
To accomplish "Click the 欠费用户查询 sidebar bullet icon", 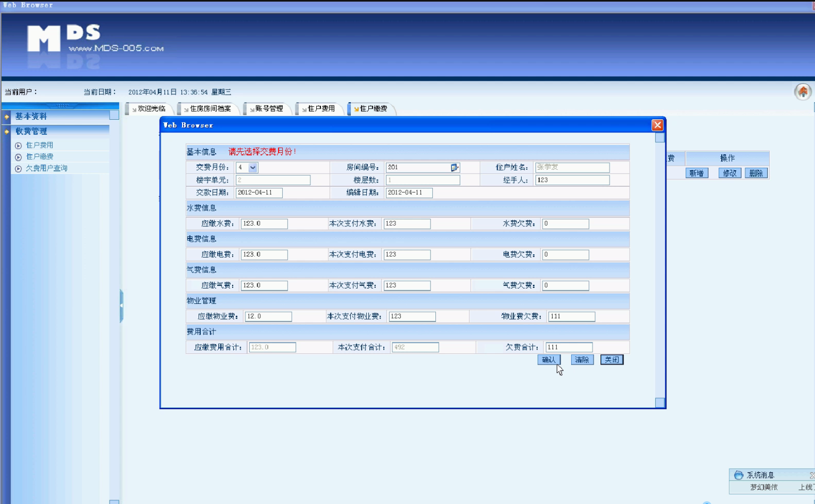I will point(19,169).
